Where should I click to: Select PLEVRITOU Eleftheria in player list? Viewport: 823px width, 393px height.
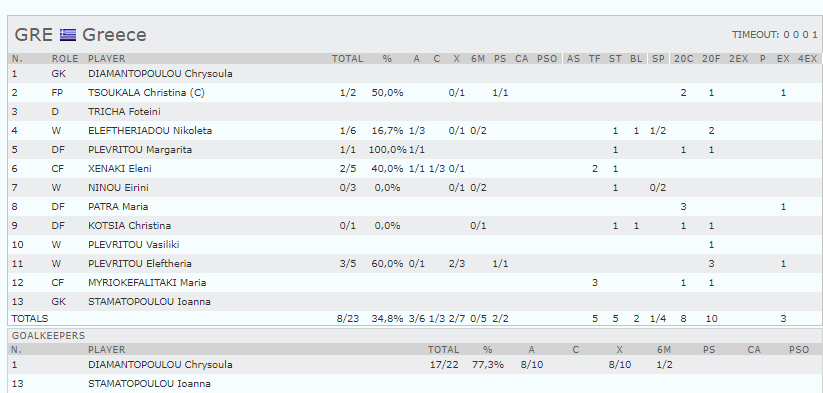point(140,264)
